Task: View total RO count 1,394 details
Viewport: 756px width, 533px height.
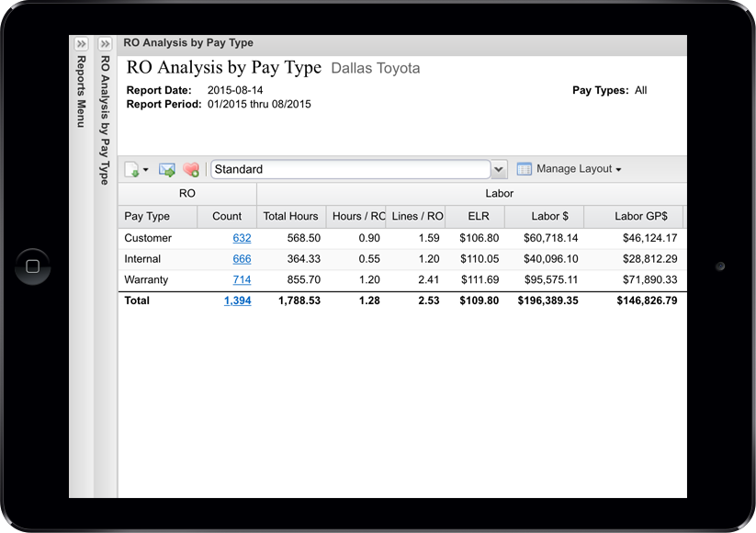Action: click(237, 301)
